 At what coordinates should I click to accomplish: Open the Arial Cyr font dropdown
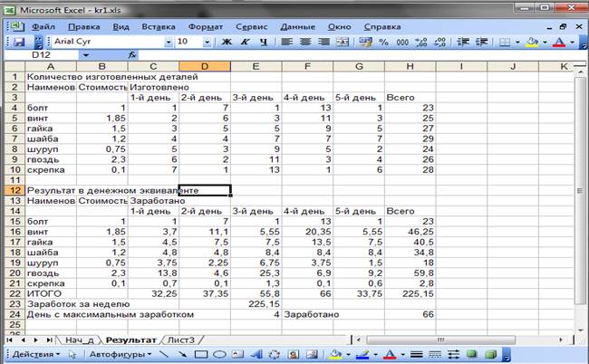168,42
